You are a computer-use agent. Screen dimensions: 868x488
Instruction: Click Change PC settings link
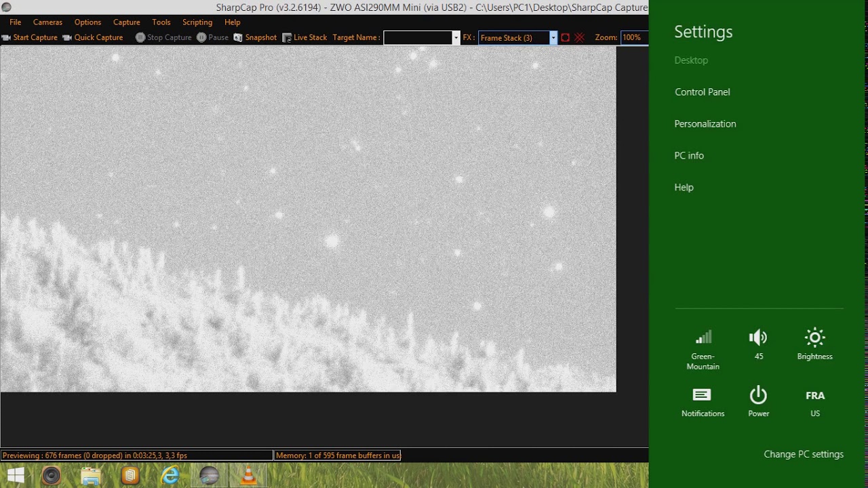(804, 455)
